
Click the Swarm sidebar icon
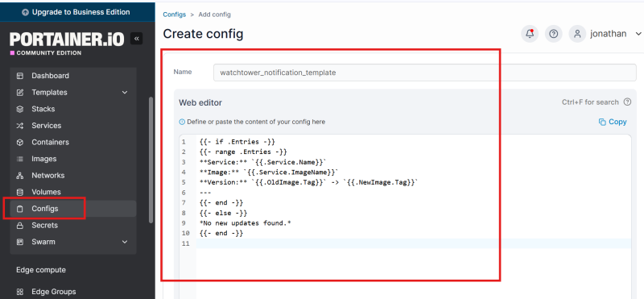pyautogui.click(x=19, y=242)
